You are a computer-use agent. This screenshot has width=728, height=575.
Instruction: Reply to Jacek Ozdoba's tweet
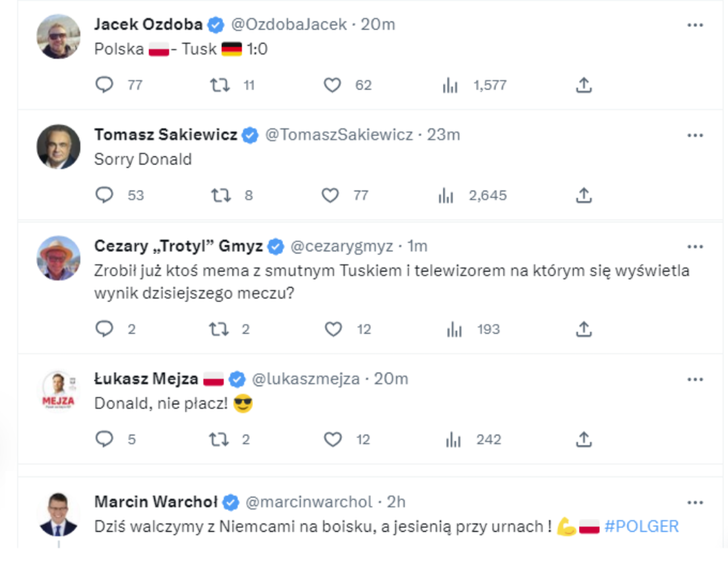[x=104, y=85]
